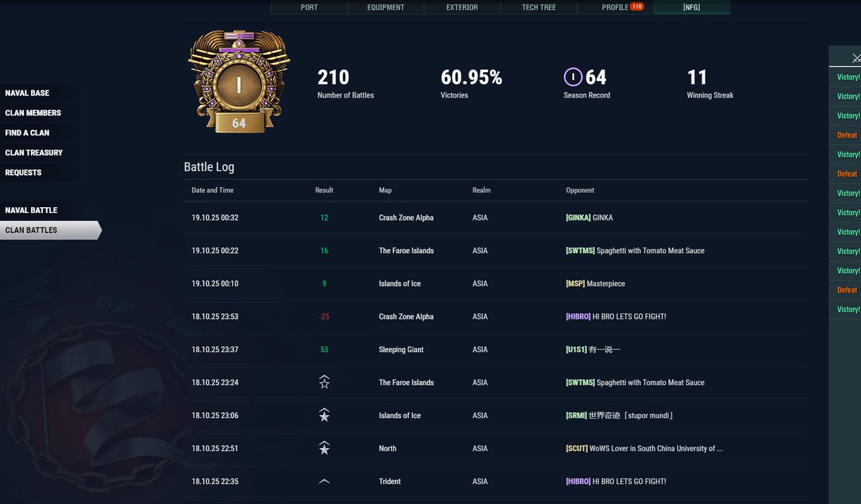This screenshot has height=504, width=861.
Task: Open NAVAL BASE in the sidebar
Action: [27, 93]
